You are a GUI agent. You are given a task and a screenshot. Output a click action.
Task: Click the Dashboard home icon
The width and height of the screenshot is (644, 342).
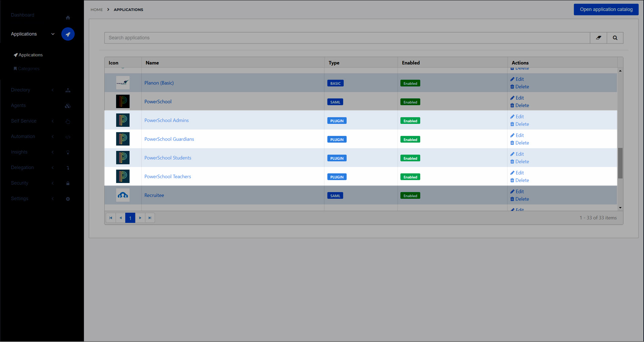(68, 17)
